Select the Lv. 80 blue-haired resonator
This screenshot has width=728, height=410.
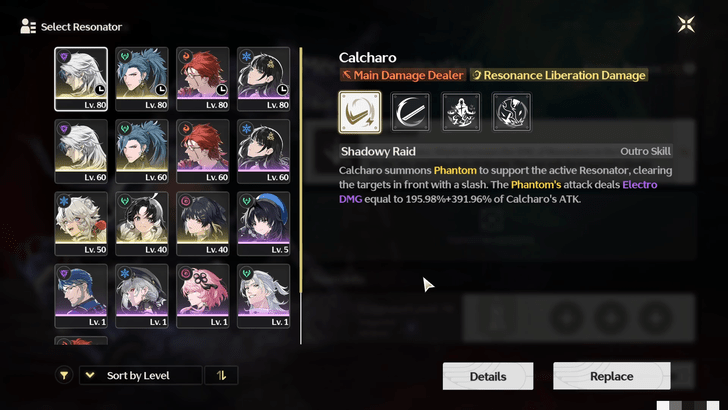142,79
